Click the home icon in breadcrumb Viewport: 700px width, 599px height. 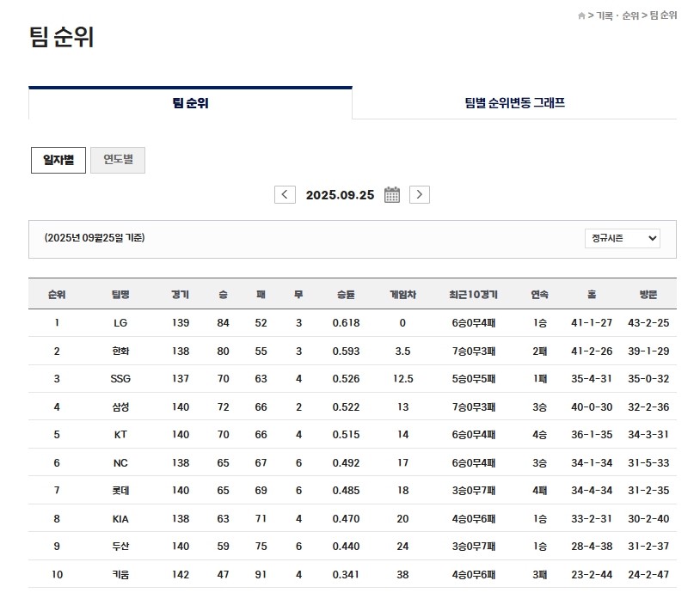581,15
